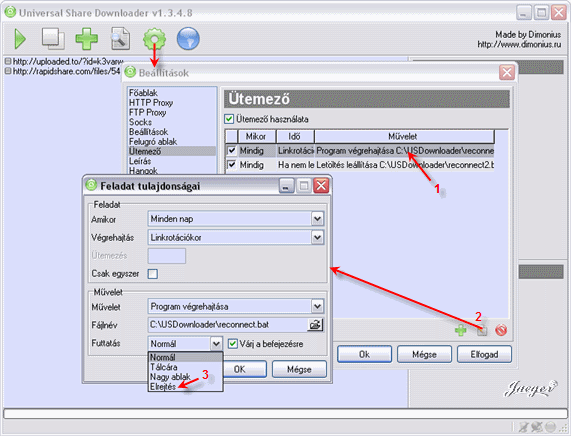This screenshot has width=571, height=436.
Task: Enable Csak egyszer checkbox
Action: (x=153, y=274)
